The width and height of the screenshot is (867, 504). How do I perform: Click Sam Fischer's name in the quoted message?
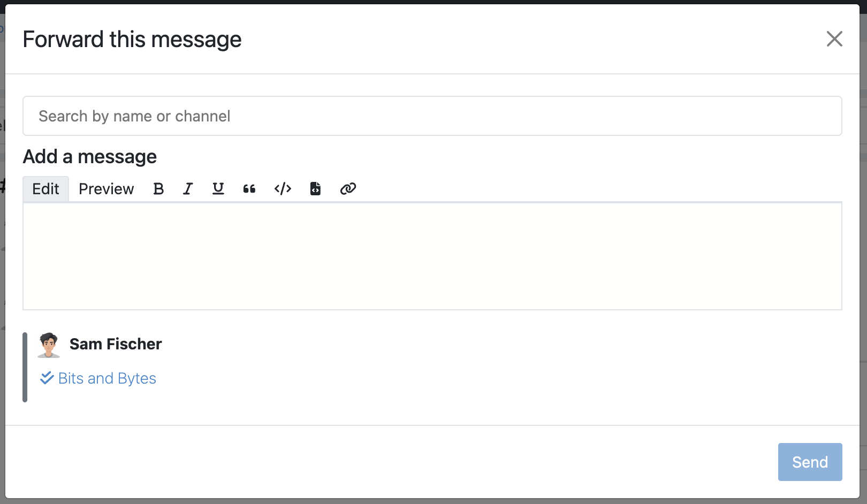pos(115,344)
